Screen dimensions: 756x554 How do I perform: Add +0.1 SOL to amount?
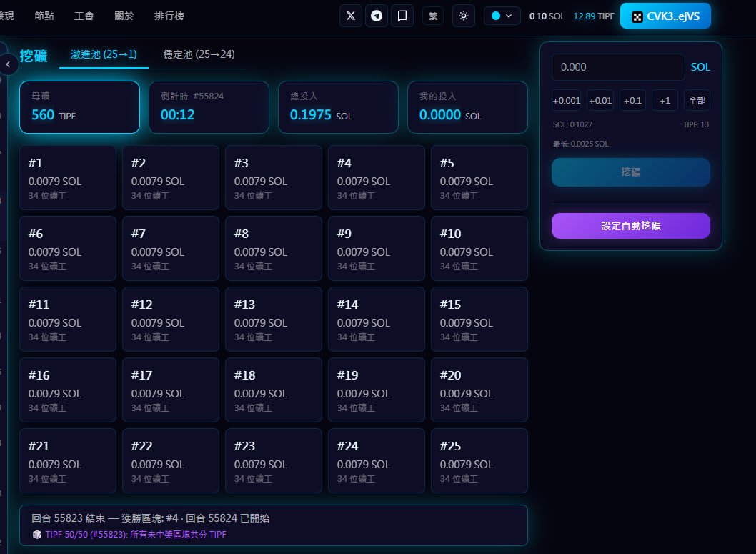[632, 100]
